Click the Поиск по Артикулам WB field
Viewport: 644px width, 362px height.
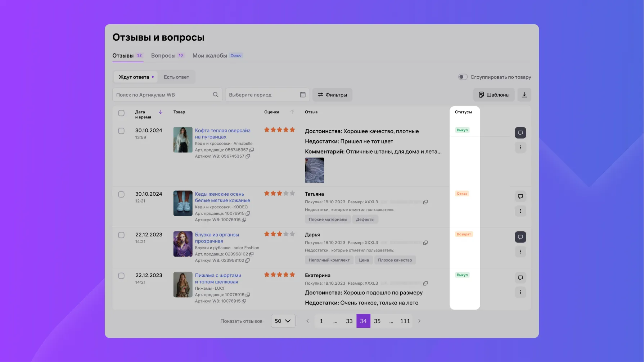pos(167,95)
